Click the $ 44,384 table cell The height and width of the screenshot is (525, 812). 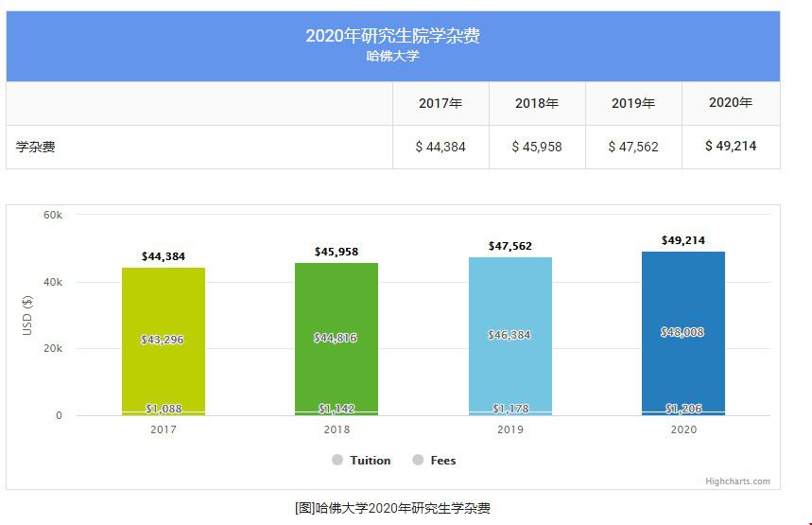[441, 147]
